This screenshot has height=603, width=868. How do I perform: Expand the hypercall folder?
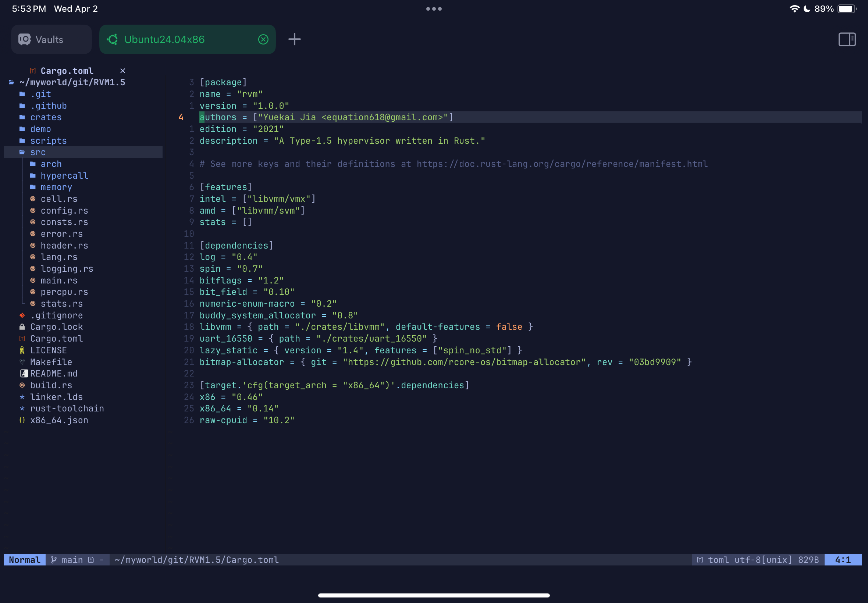click(64, 176)
